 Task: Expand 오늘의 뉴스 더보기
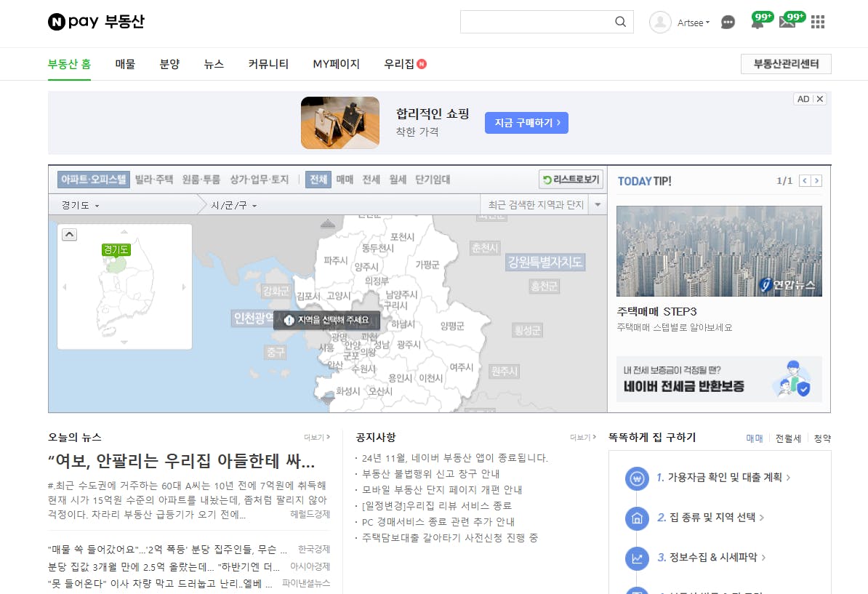point(317,438)
